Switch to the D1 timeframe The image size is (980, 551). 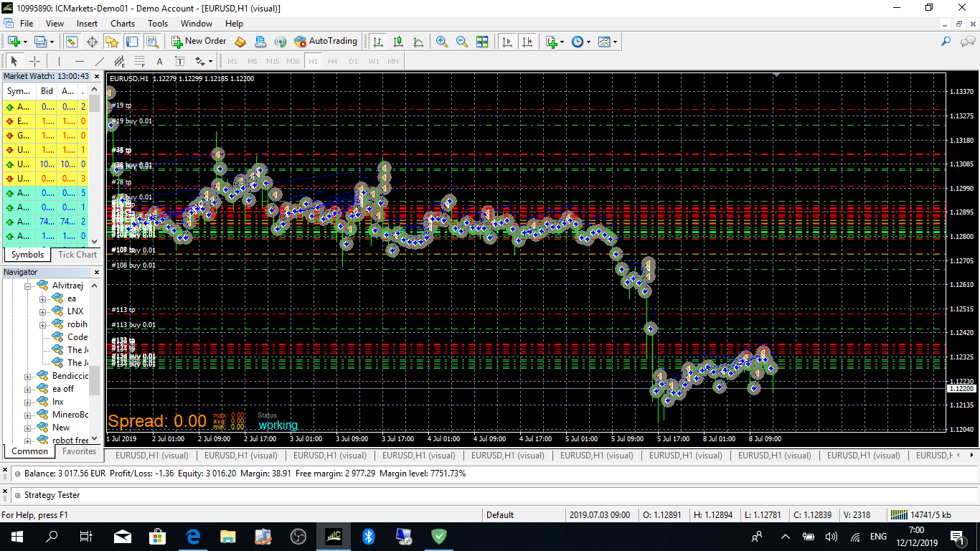[x=353, y=62]
